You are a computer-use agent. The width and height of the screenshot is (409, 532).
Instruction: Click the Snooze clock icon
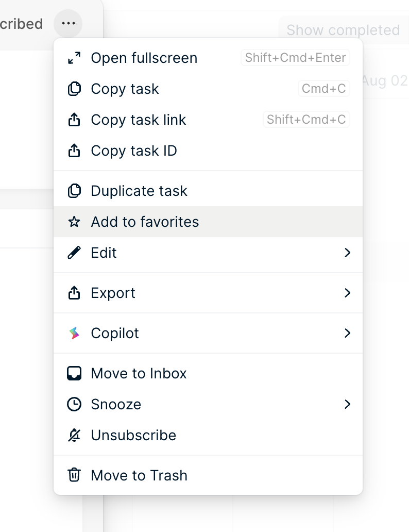pyautogui.click(x=74, y=404)
